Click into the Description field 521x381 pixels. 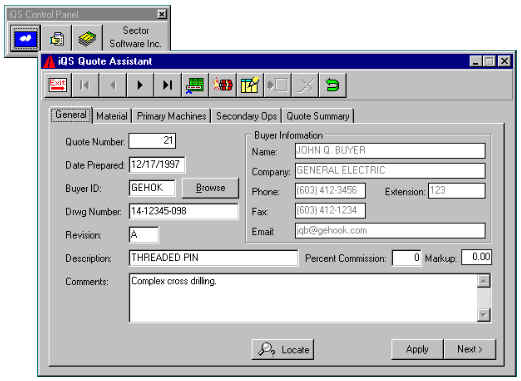point(213,258)
